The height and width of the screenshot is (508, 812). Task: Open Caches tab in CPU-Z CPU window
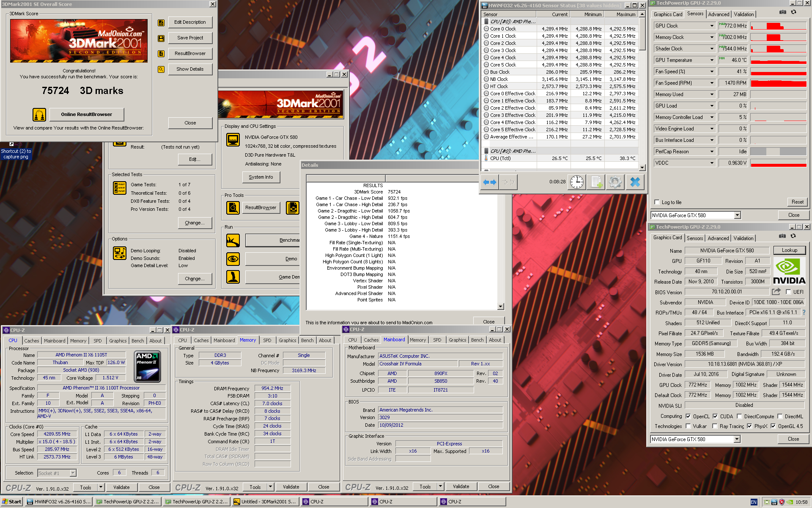pyautogui.click(x=31, y=341)
